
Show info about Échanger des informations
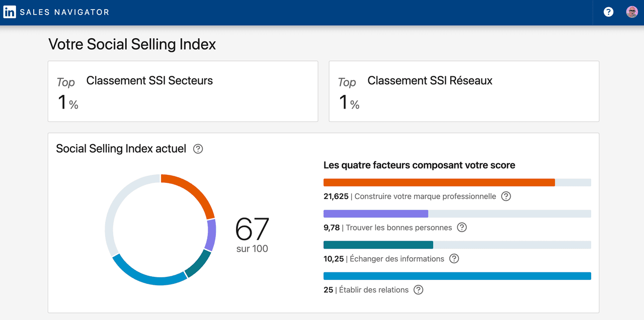pos(454,259)
